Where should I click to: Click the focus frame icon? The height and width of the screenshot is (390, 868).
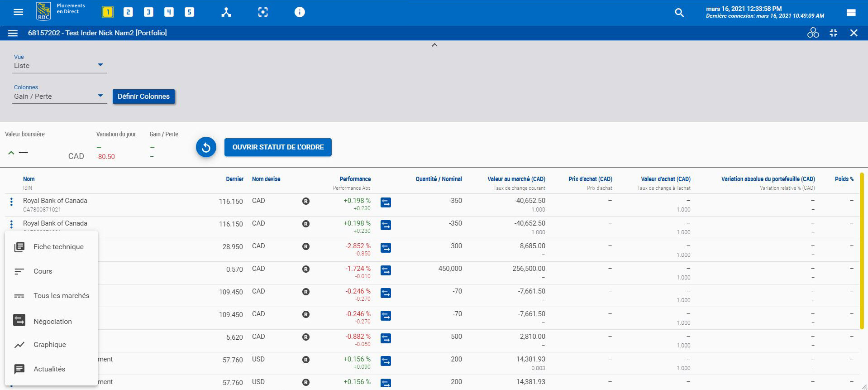pyautogui.click(x=263, y=12)
